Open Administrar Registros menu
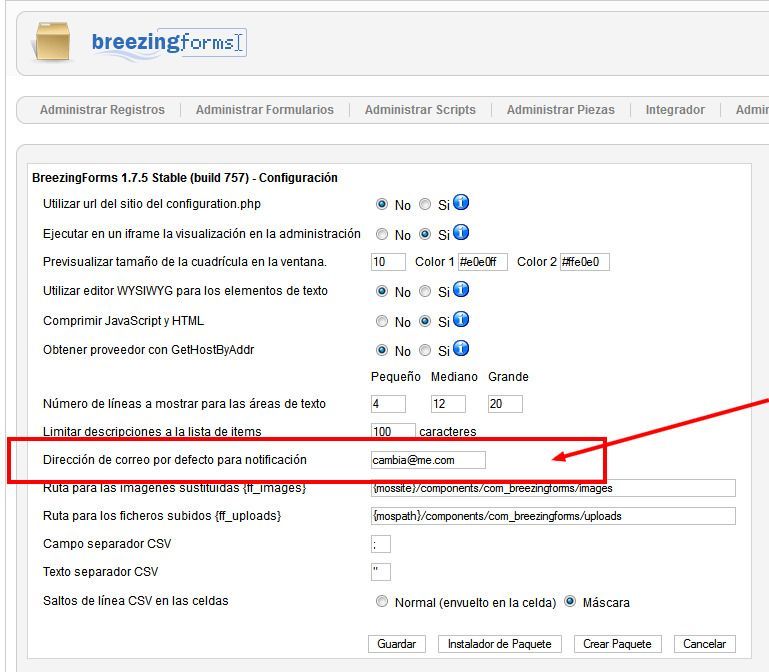 click(102, 109)
